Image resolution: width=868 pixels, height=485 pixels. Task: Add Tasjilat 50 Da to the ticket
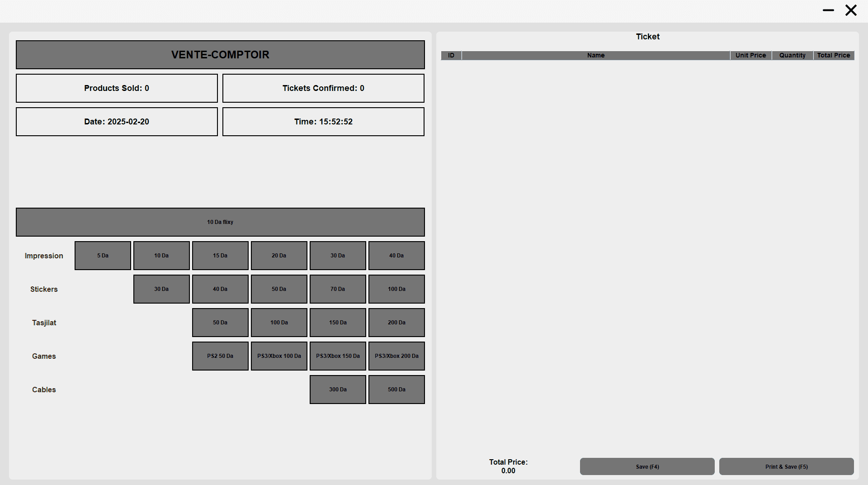click(x=220, y=323)
